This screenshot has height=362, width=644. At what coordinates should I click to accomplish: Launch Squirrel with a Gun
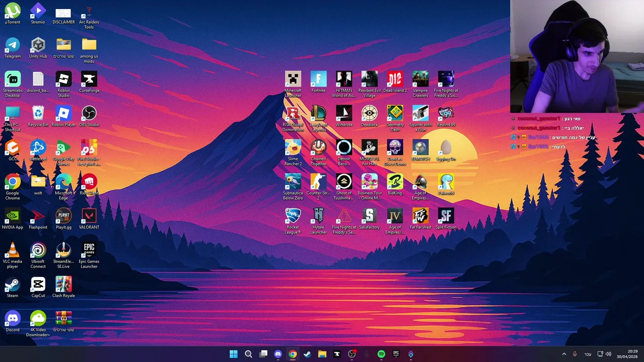pyautogui.click(x=421, y=119)
